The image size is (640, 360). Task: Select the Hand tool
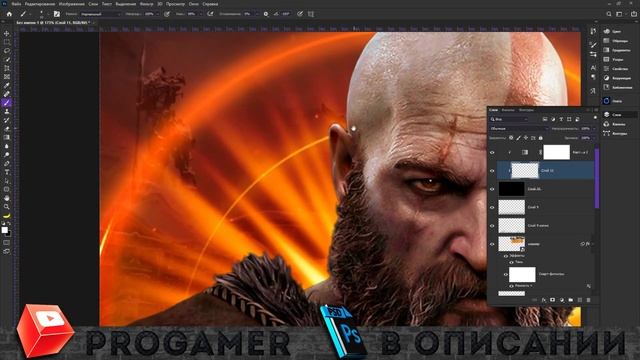pyautogui.click(x=7, y=198)
